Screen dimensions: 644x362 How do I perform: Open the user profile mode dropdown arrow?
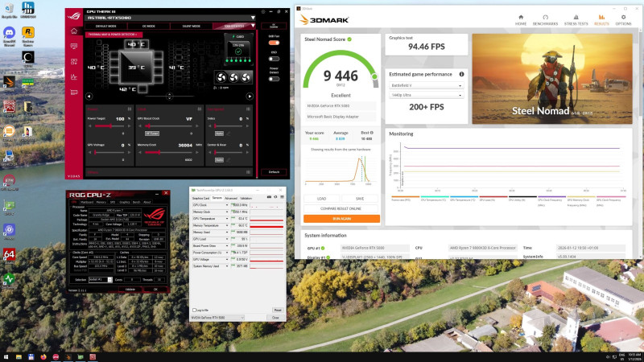click(x=253, y=26)
